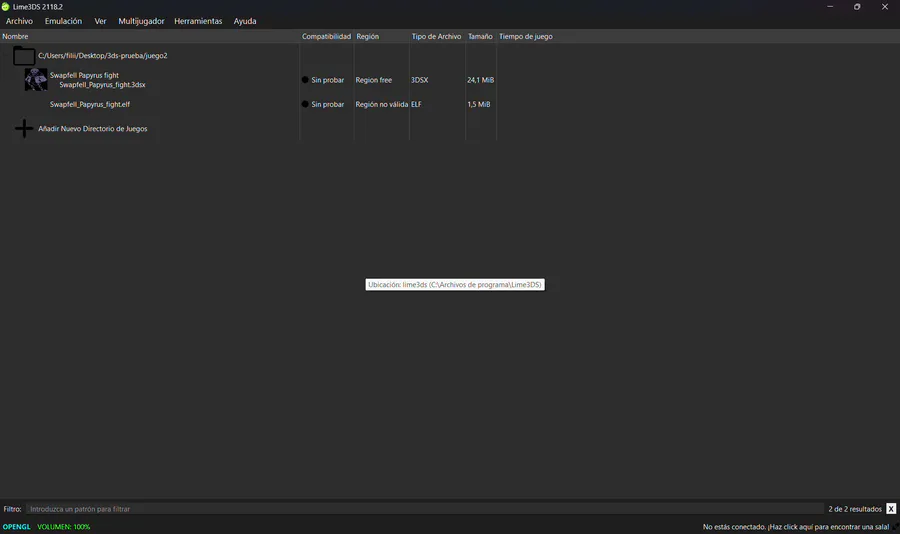Sort by the Región column header
900x534 pixels.
381,36
